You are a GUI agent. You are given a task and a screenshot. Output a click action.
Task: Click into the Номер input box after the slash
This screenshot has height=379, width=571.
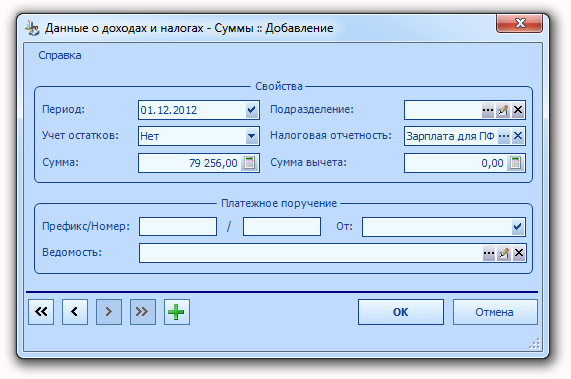pos(282,226)
